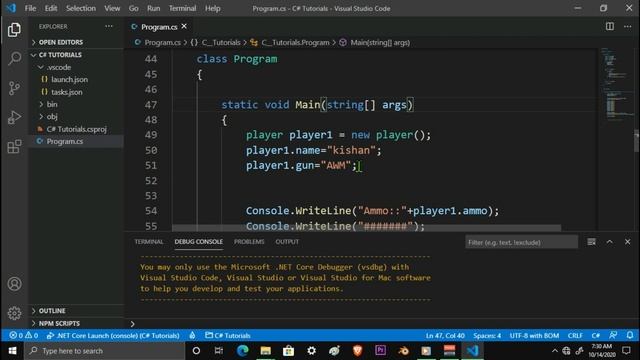This screenshot has width=640, height=360.
Task: Click the Windows taskbar search box
Action: click(x=104, y=351)
